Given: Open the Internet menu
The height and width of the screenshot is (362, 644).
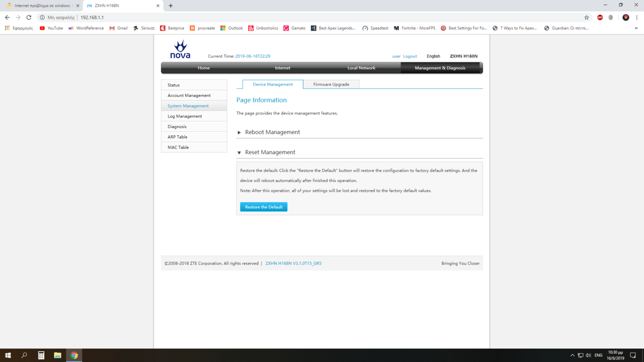Looking at the screenshot, I should coord(283,68).
